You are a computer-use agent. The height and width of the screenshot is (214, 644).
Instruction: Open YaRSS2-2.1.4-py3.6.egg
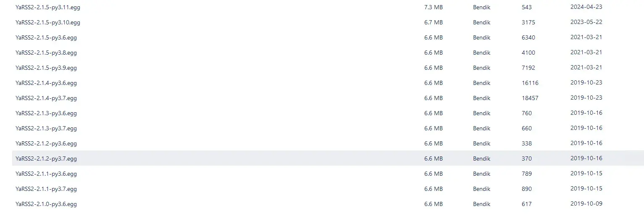[46, 83]
